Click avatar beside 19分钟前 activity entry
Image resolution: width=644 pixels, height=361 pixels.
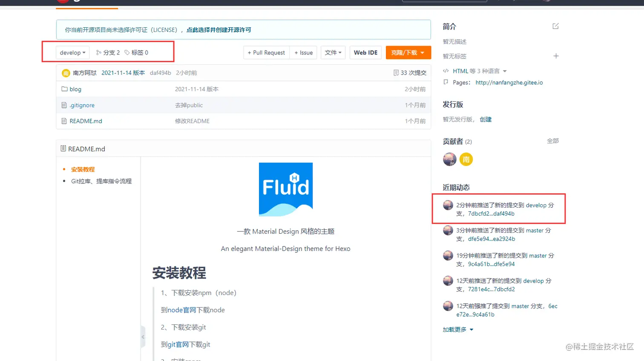coord(448,255)
